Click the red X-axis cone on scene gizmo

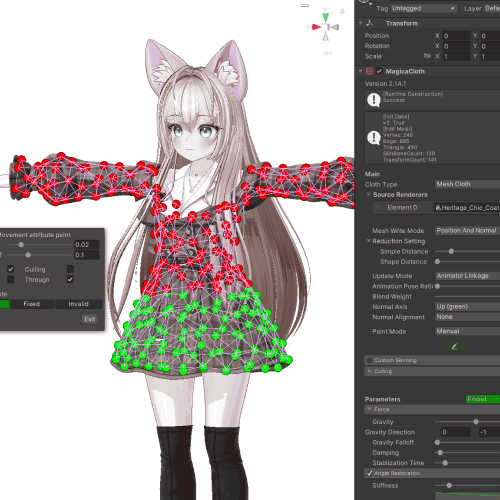point(316,27)
